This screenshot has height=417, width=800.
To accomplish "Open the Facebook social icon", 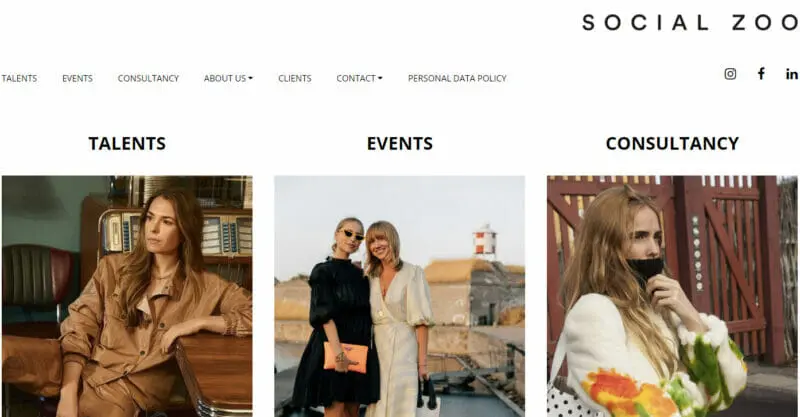I will (x=761, y=74).
